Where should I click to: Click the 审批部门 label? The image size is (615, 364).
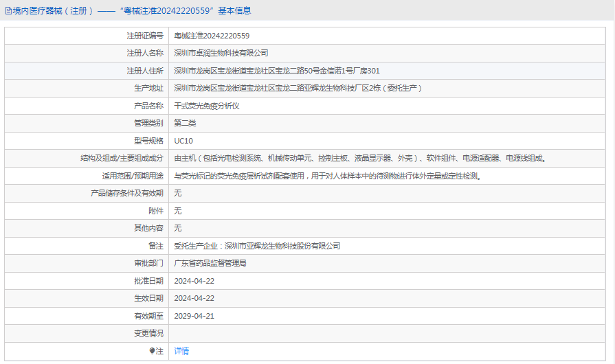[148, 263]
